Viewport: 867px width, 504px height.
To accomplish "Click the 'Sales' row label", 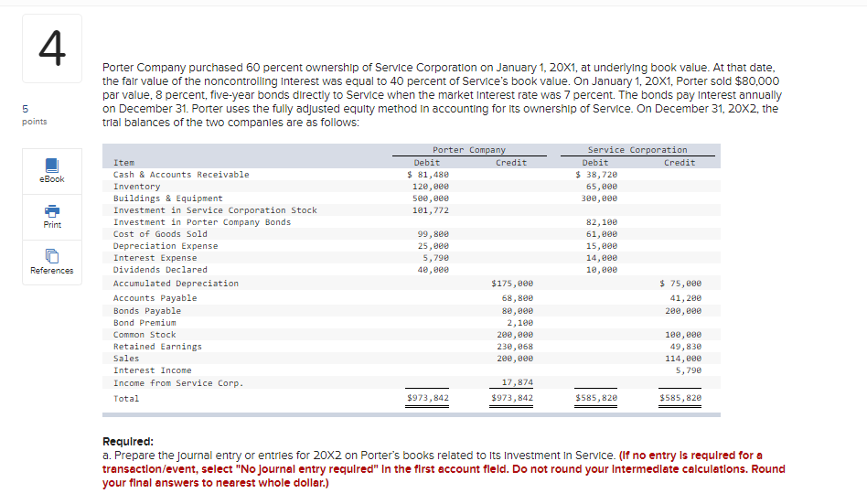I will pos(126,359).
